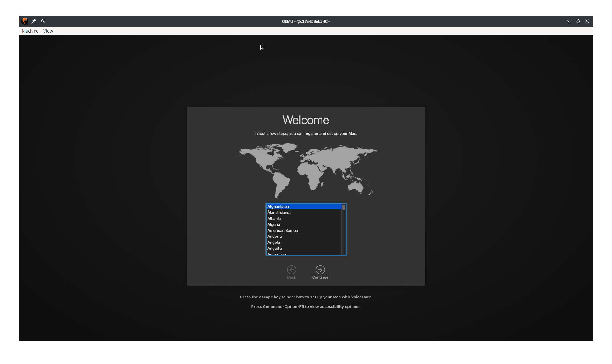Click the country list scrollbar thumb

[344, 207]
